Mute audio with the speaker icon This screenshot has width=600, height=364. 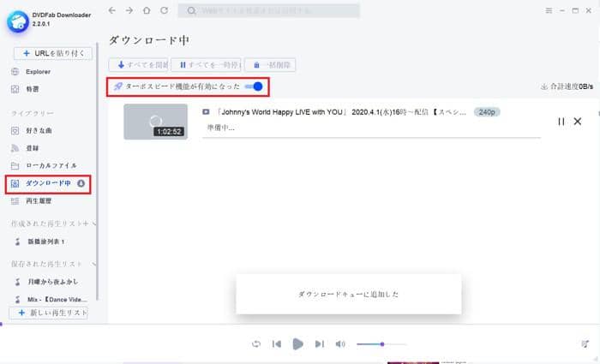coord(339,344)
